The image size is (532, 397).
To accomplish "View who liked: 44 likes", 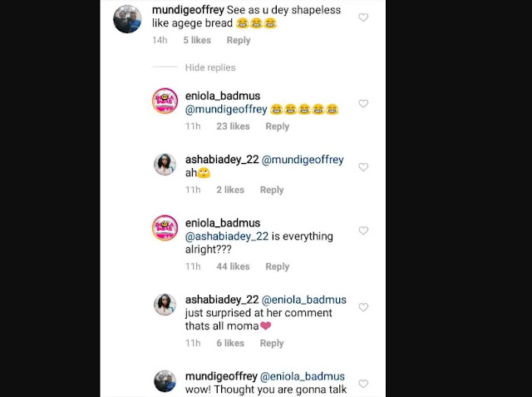I will tap(233, 266).
